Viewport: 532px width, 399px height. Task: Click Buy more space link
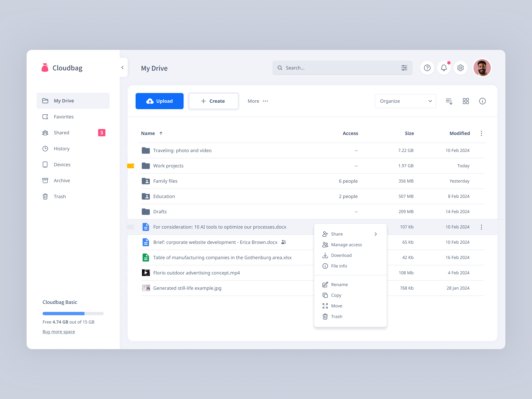[x=59, y=332]
